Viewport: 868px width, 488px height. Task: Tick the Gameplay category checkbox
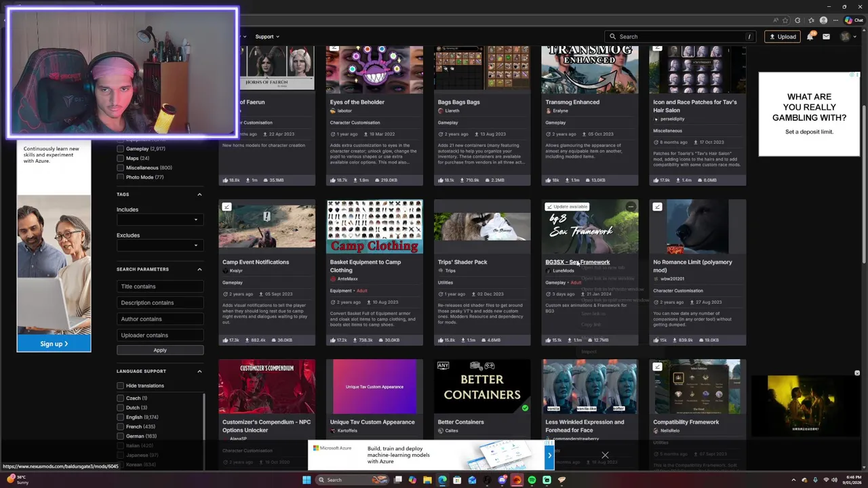click(x=120, y=148)
